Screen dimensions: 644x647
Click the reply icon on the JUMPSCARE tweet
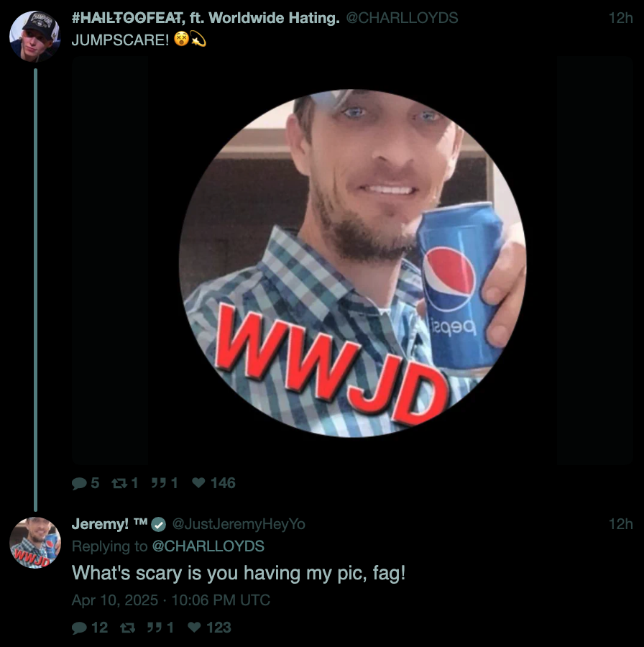tap(79, 483)
